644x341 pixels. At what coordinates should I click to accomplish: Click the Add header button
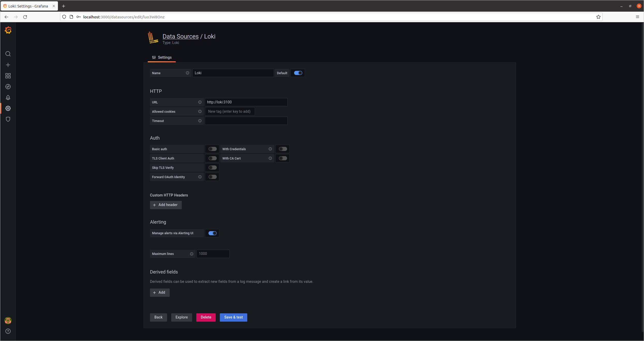point(166,205)
